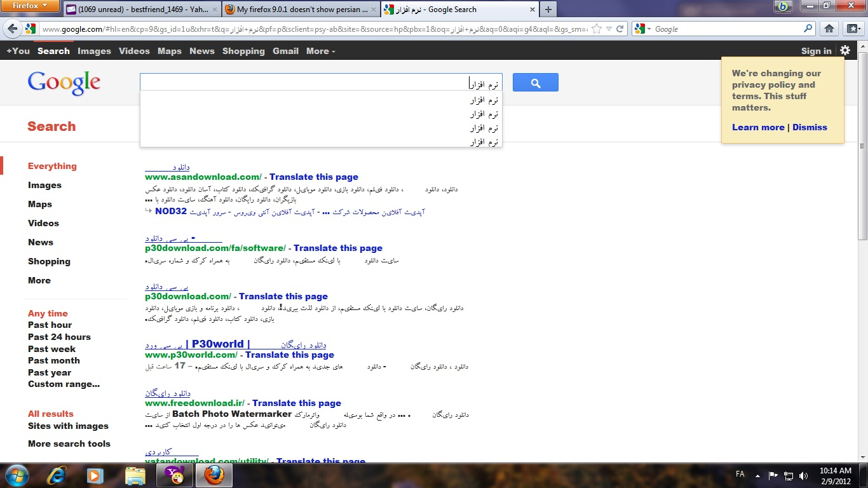Click the bookmark star in address bar
The width and height of the screenshot is (868, 488).
click(596, 29)
